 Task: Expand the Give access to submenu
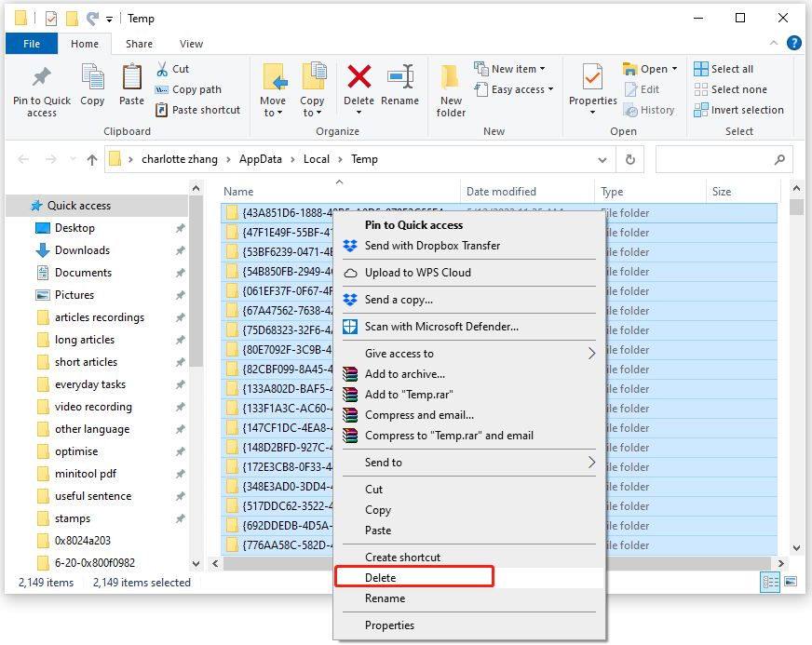tap(468, 354)
